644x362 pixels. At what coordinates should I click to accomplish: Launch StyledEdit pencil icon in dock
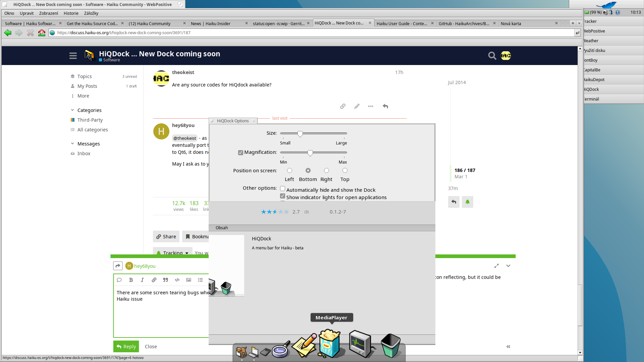point(304,346)
